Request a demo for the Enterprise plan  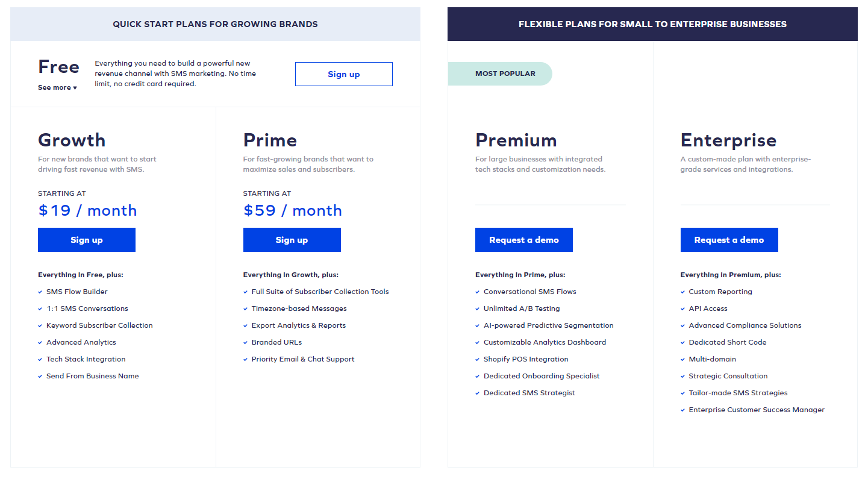(729, 240)
